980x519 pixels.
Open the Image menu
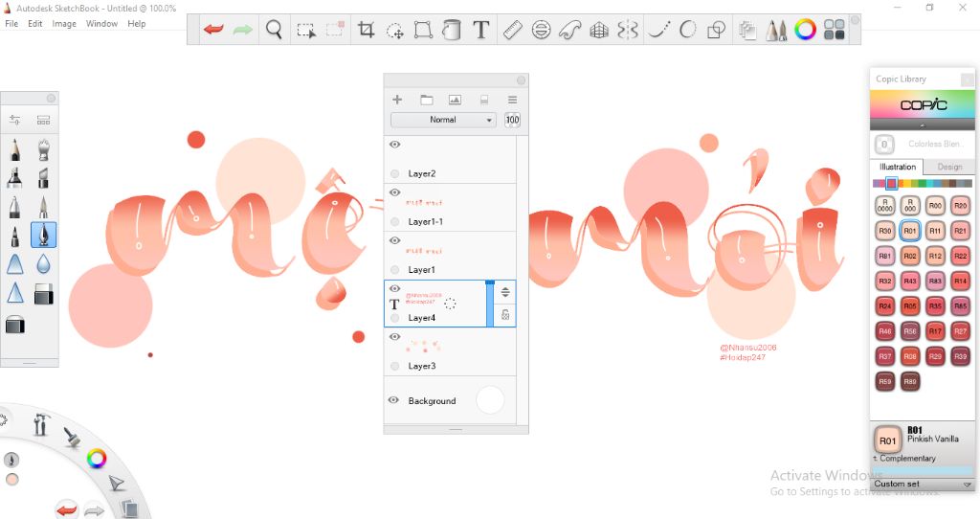(x=64, y=24)
